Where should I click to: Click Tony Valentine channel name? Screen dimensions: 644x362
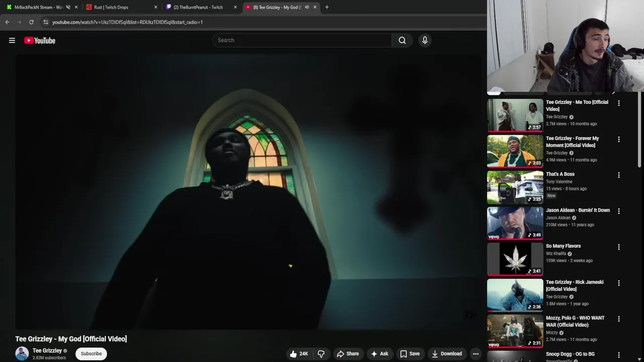tap(559, 182)
